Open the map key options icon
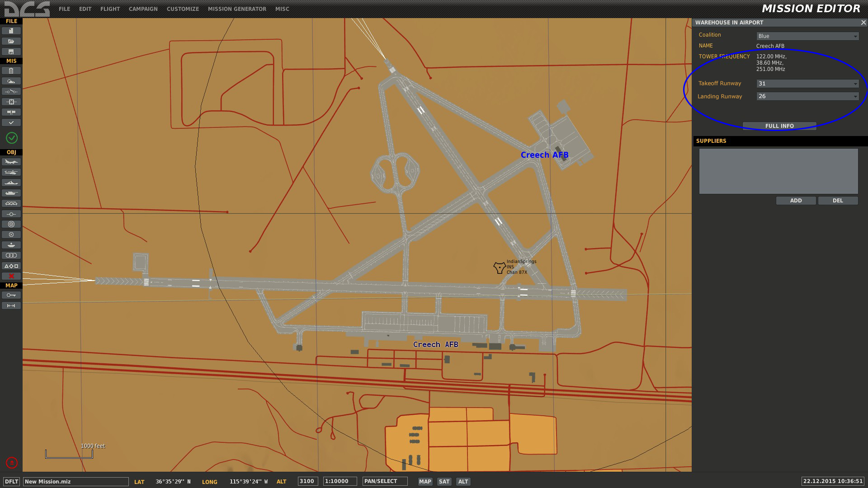The width and height of the screenshot is (868, 488). point(11,295)
